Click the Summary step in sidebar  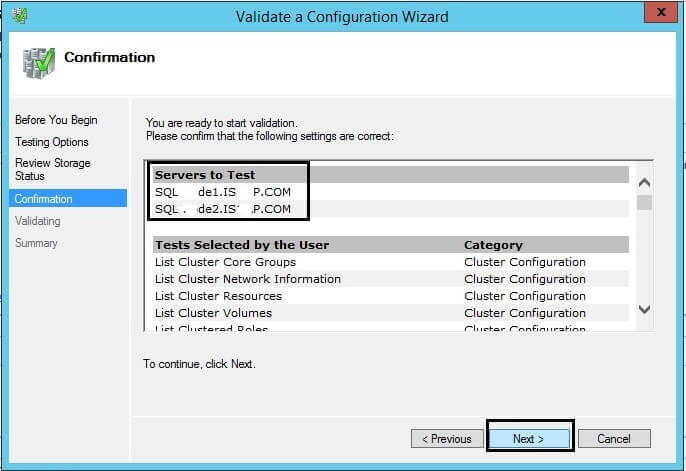[x=36, y=243]
